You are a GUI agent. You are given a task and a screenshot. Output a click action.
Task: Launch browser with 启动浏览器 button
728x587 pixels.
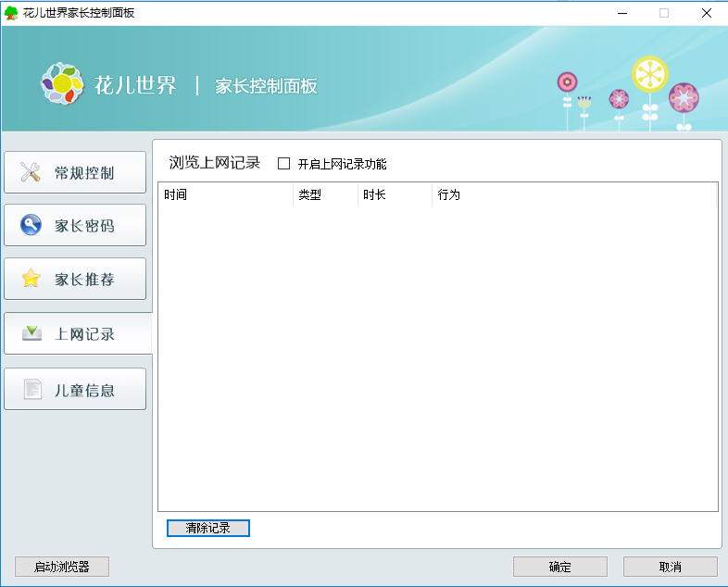[x=62, y=567]
